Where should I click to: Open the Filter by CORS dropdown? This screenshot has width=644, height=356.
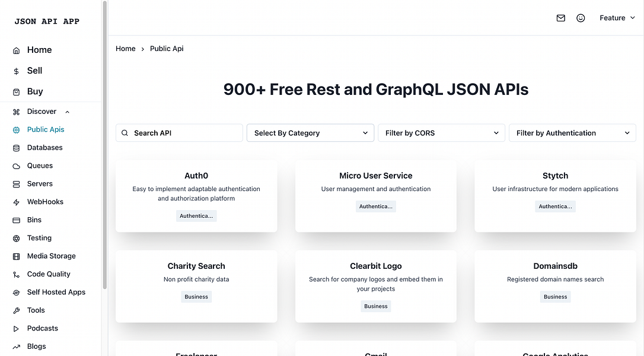pyautogui.click(x=442, y=133)
